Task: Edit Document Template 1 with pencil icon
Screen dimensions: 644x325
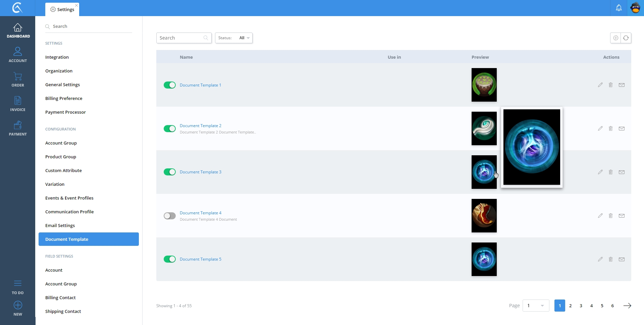Action: [600, 85]
